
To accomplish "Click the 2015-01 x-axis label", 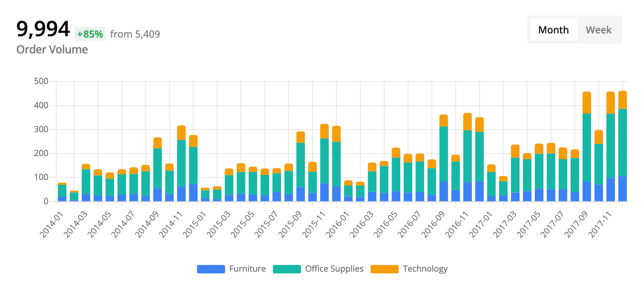I will 194,224.
